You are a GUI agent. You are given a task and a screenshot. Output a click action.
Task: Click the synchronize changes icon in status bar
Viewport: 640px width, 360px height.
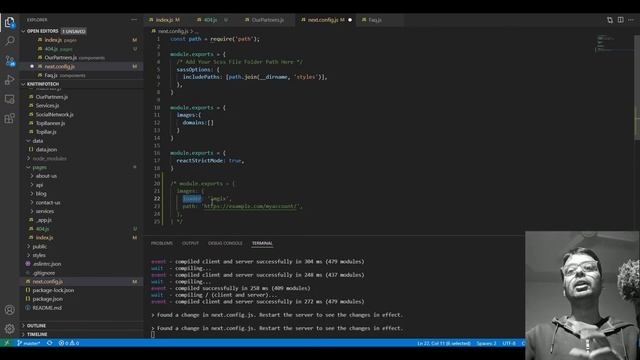[x=50, y=343]
